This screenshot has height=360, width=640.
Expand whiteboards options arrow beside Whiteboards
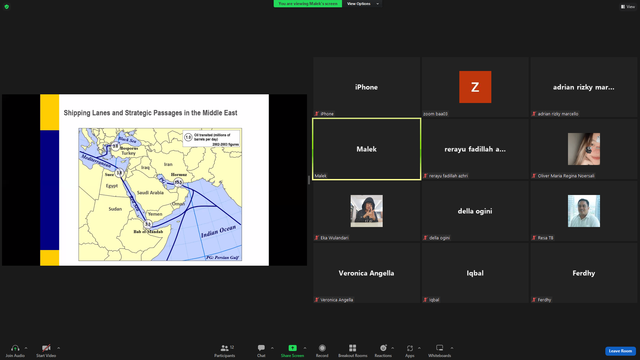[452, 348]
